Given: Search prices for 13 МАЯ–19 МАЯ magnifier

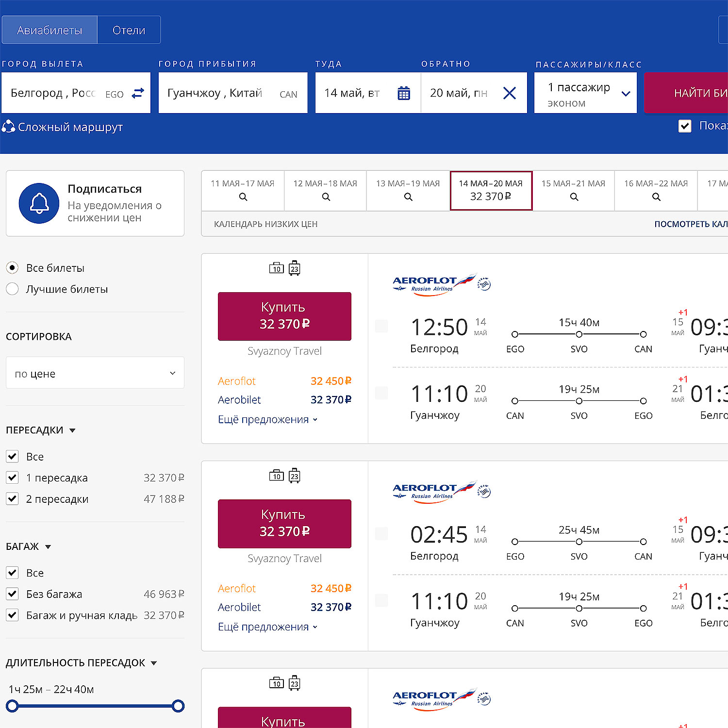Looking at the screenshot, I should point(409,197).
